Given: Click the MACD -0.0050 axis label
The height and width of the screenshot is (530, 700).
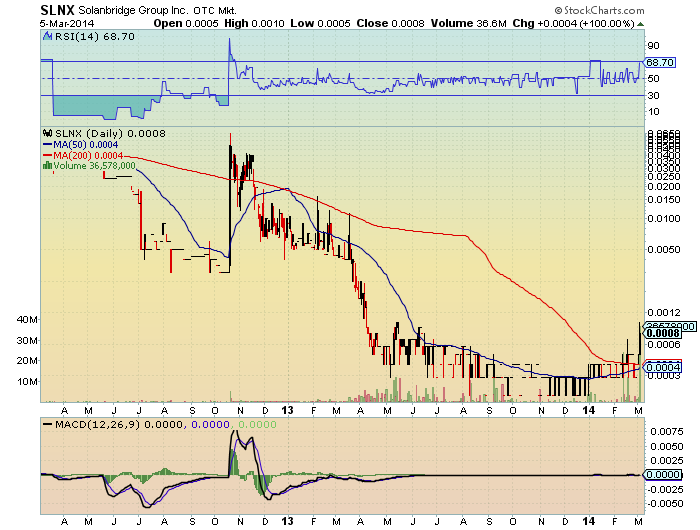Looking at the screenshot, I should coord(665,504).
